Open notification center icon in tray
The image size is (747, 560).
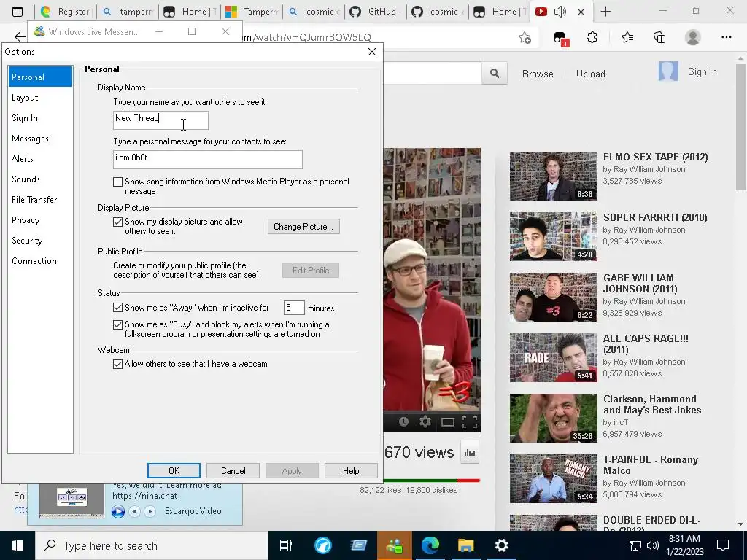(x=723, y=545)
